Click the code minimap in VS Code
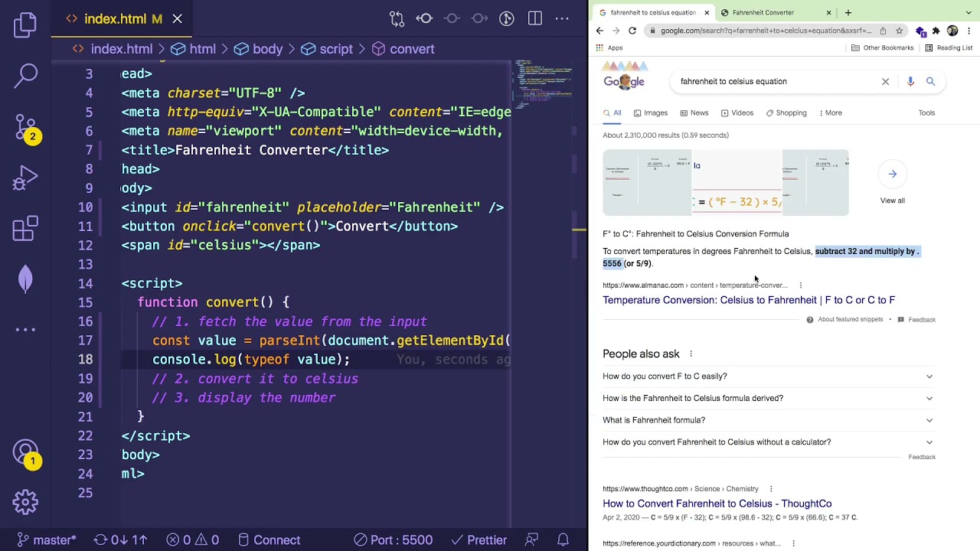The height and width of the screenshot is (551, 980). [544, 84]
